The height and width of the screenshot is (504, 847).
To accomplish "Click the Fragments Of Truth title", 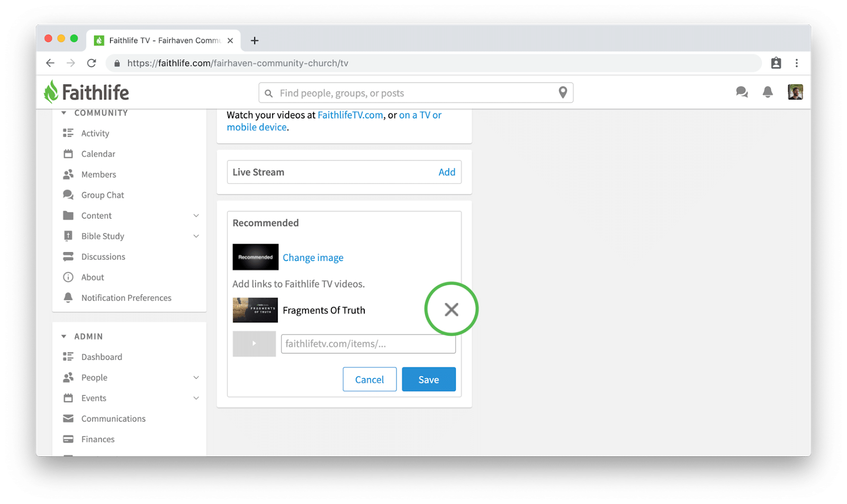I will [x=324, y=310].
